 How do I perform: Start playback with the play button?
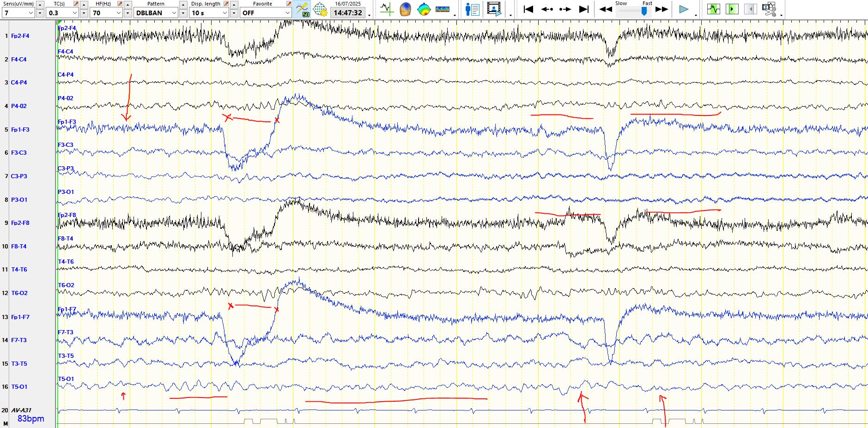click(x=684, y=9)
